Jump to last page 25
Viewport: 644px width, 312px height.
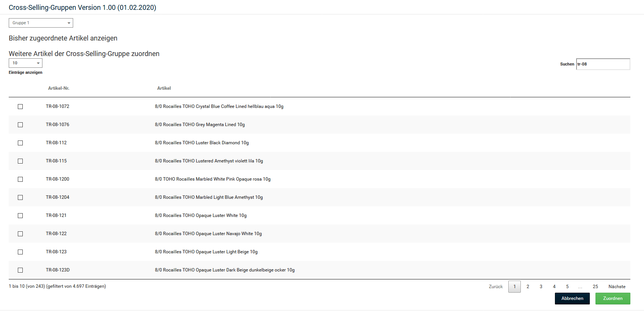pos(595,287)
